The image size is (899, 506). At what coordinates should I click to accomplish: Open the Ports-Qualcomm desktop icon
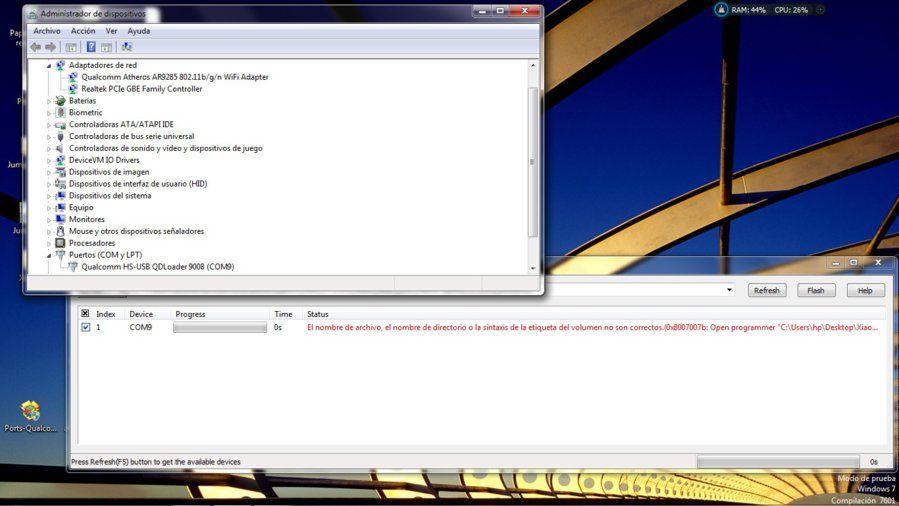(x=30, y=417)
